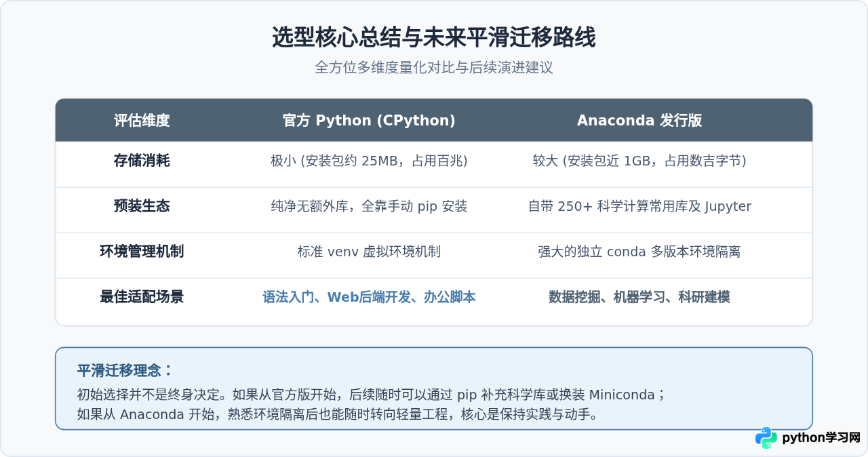Click the Python logo icon
Viewport: 868px width, 457px height.
click(x=766, y=438)
